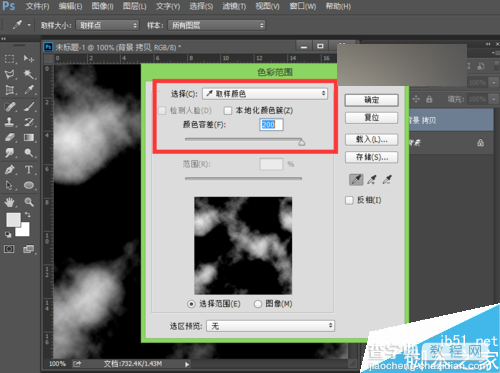This screenshot has width=500, height=373.
Task: Click the background color swatch
Action: [25, 231]
